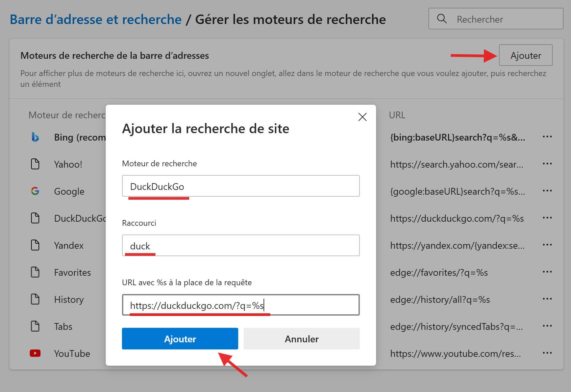Select the Google engine name
This screenshot has width=571, height=392.
69,191
